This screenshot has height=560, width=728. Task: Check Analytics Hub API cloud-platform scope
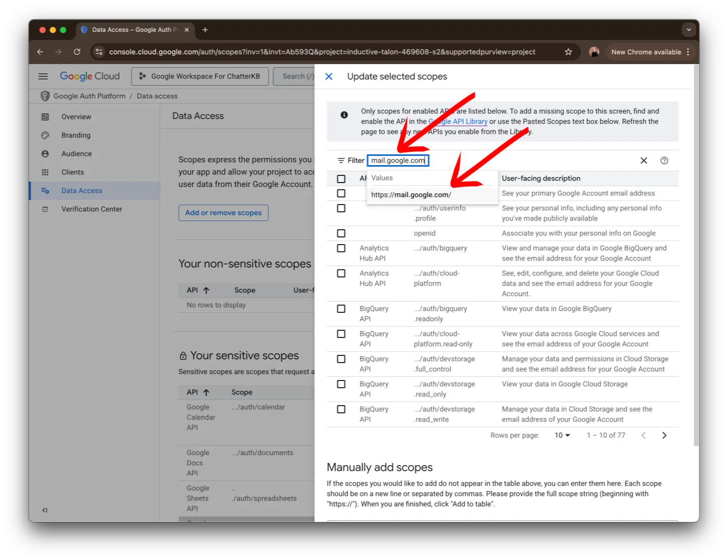tap(341, 273)
